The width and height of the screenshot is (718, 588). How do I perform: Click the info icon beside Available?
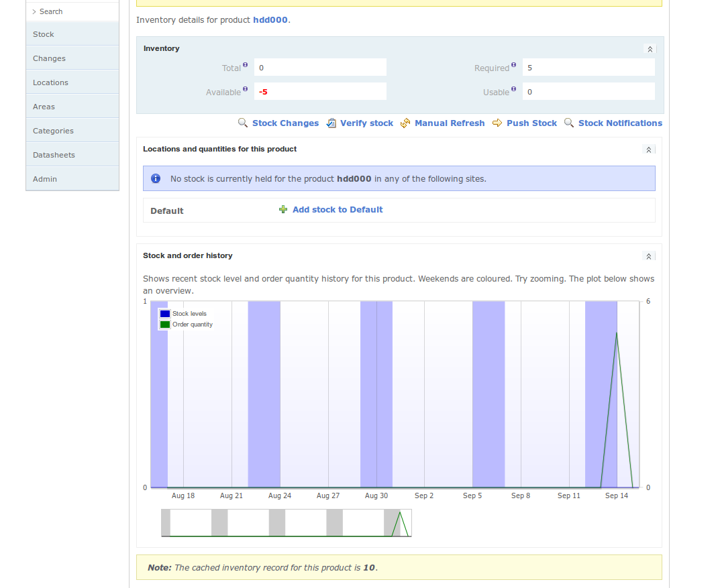tap(245, 89)
